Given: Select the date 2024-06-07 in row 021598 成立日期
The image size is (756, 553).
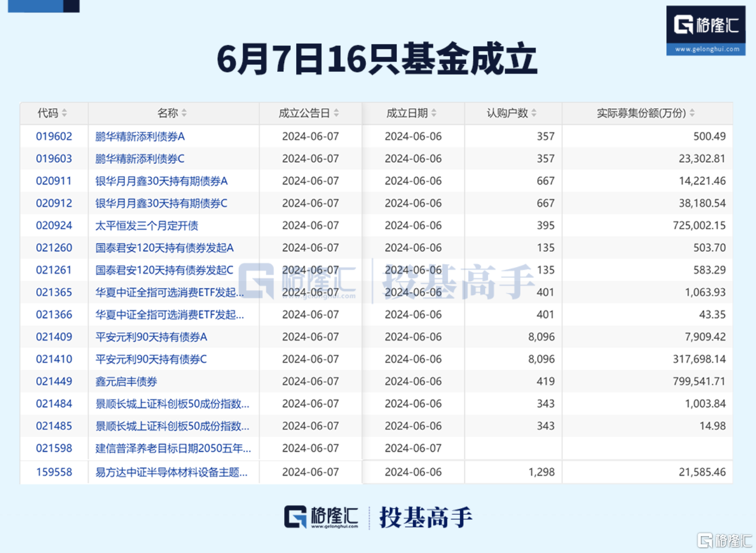Looking at the screenshot, I should tap(413, 448).
